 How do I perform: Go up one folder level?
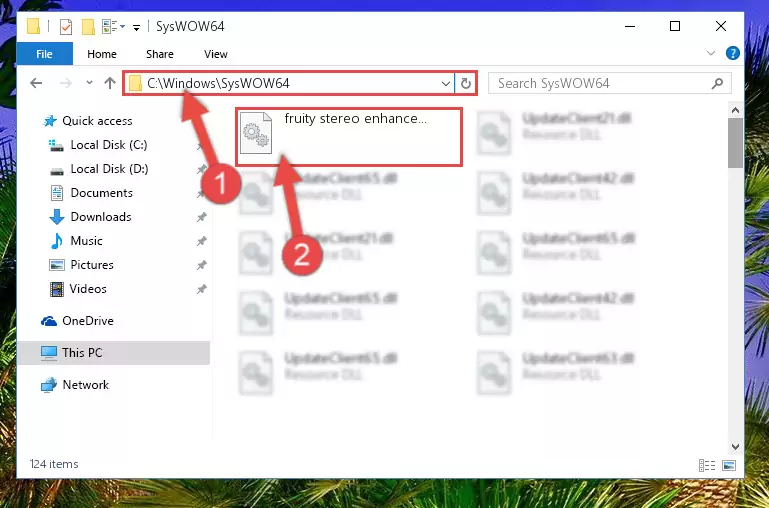(x=110, y=83)
